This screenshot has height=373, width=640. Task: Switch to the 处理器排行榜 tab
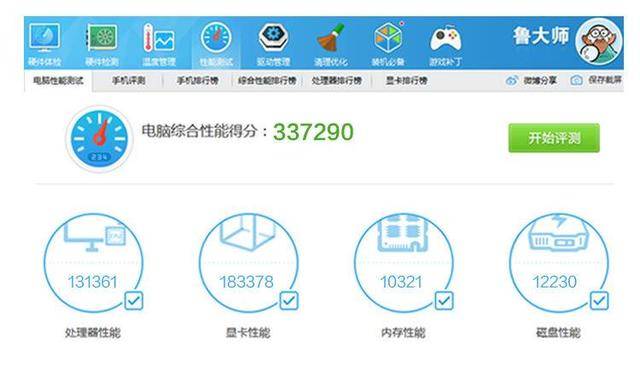tap(337, 81)
